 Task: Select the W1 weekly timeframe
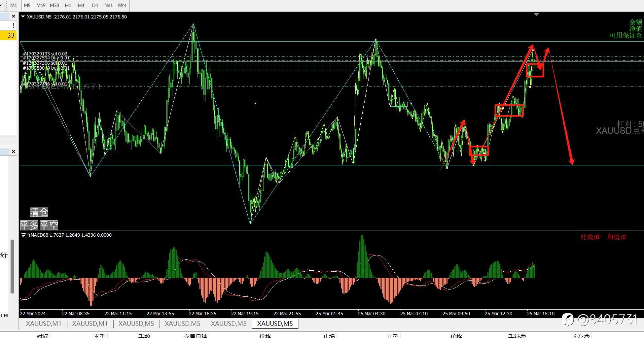click(x=109, y=5)
